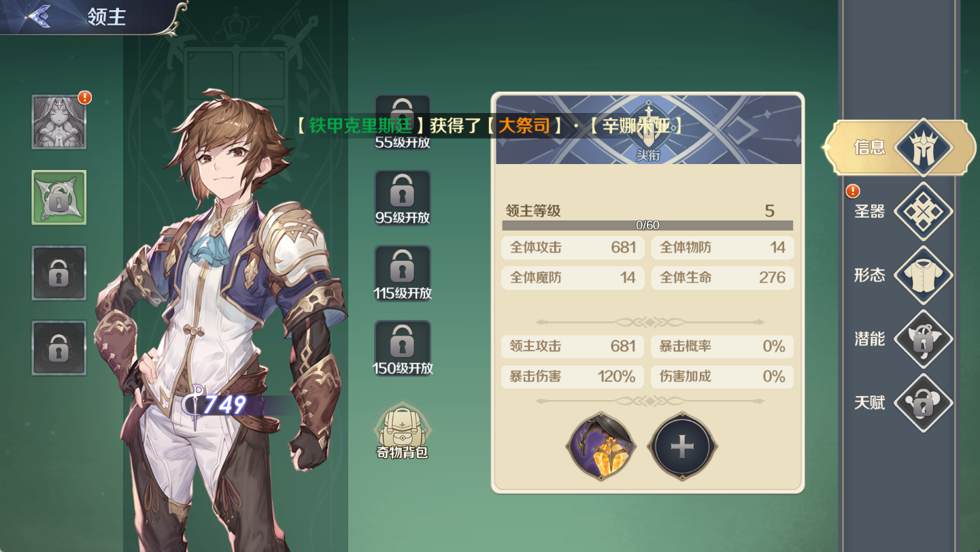Click the 头衔 title banner

pyautogui.click(x=649, y=130)
